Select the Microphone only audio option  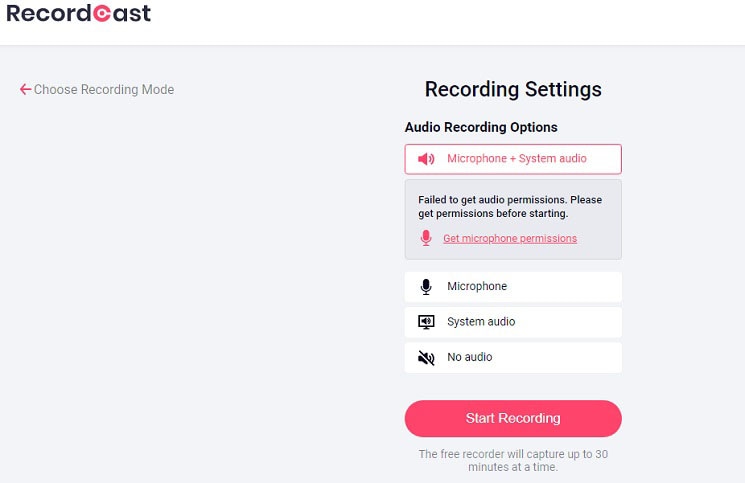(x=513, y=287)
